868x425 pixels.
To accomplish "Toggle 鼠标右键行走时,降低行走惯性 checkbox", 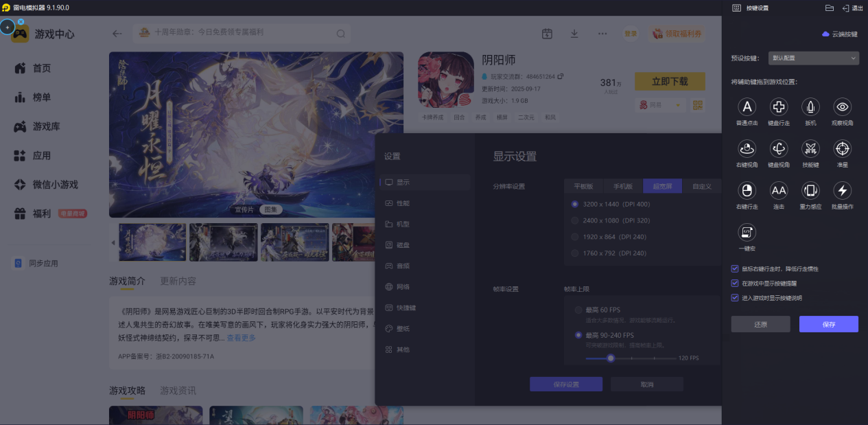I will click(735, 269).
